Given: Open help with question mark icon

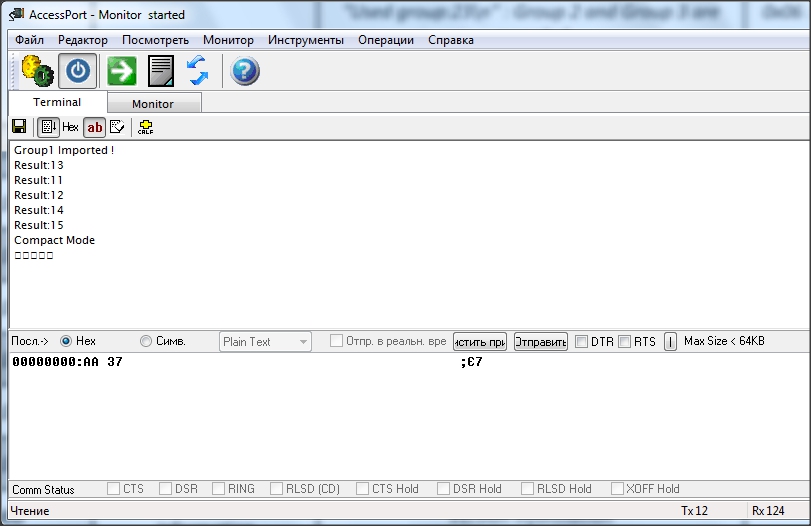Looking at the screenshot, I should (x=245, y=71).
